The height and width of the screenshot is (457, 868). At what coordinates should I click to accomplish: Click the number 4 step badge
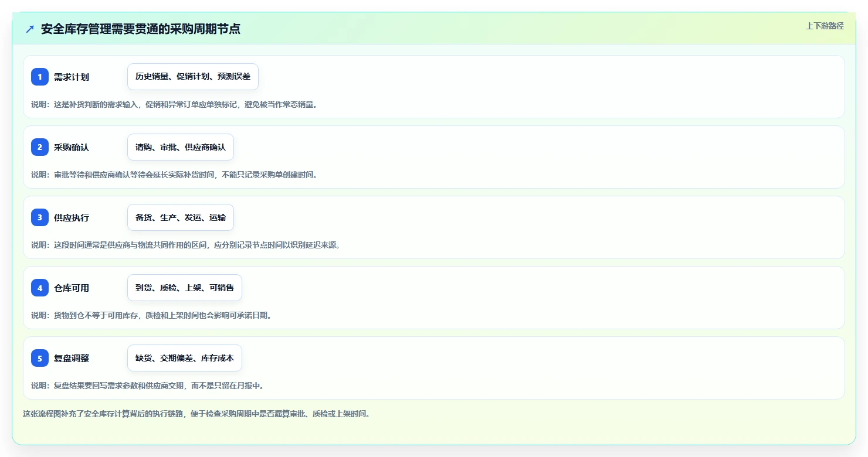[40, 288]
